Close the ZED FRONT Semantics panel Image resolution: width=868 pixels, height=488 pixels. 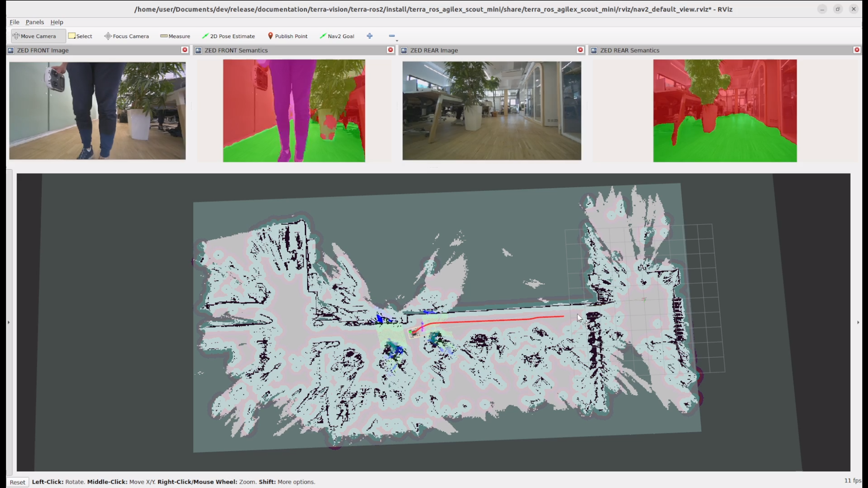coord(390,50)
